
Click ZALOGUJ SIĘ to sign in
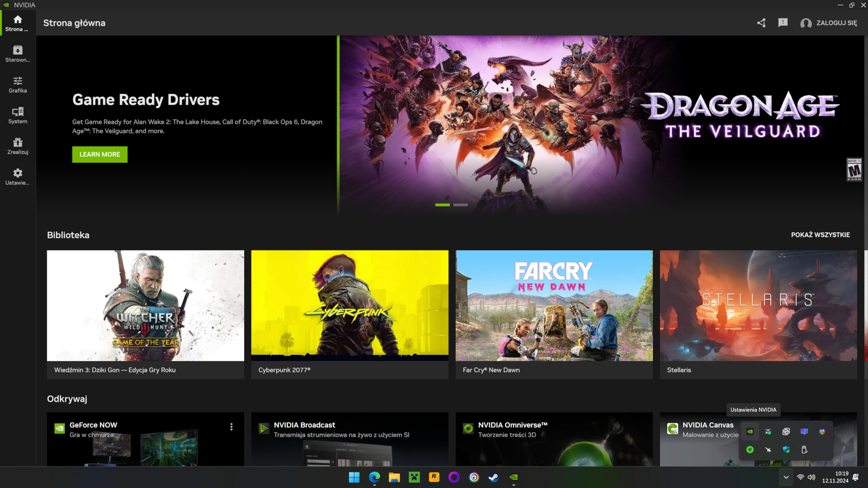pos(829,23)
